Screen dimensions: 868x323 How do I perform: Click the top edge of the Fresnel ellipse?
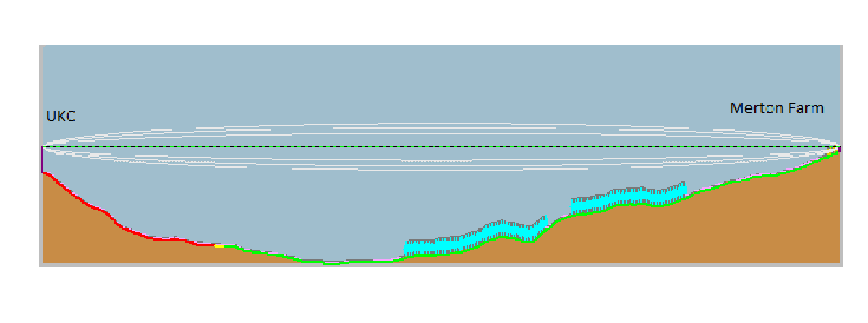tap(434, 124)
